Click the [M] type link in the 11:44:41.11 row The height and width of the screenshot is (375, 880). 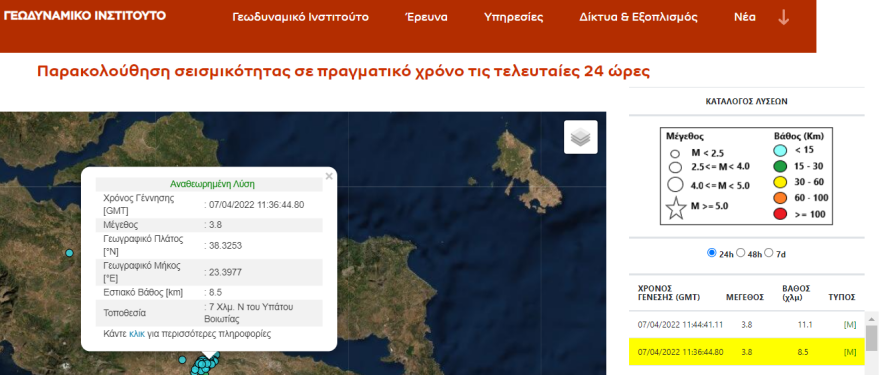[850, 324]
